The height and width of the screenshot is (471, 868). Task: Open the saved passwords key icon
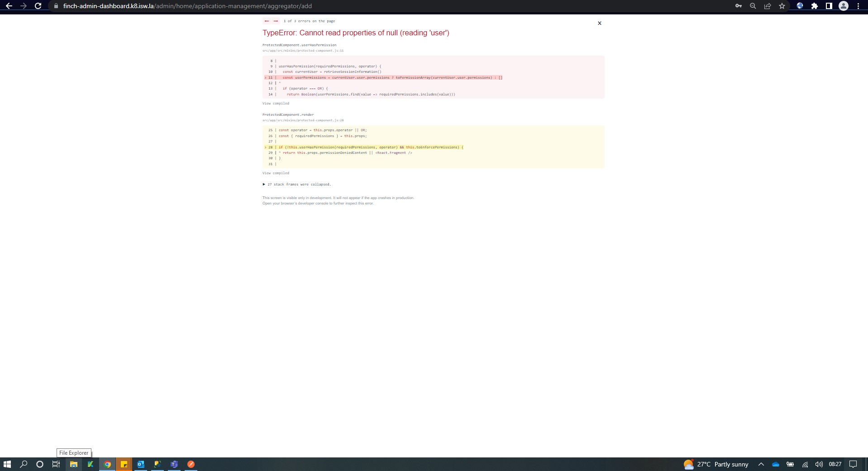click(x=738, y=6)
